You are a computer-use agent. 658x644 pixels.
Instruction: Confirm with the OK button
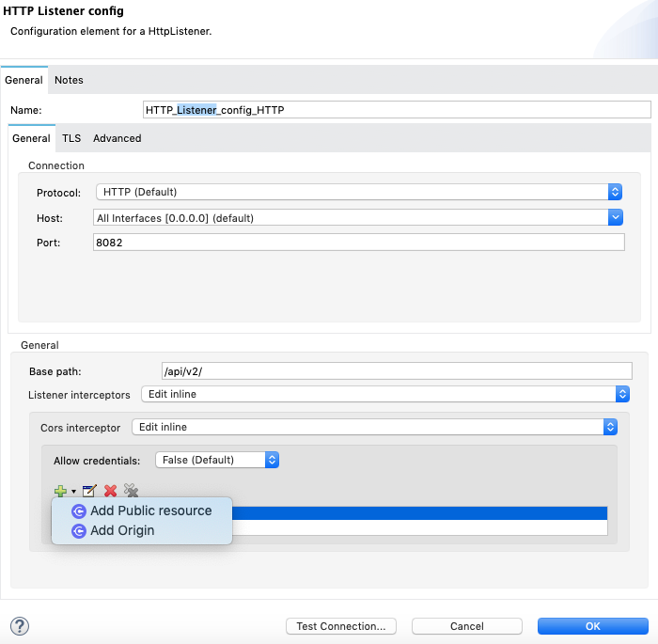[592, 626]
